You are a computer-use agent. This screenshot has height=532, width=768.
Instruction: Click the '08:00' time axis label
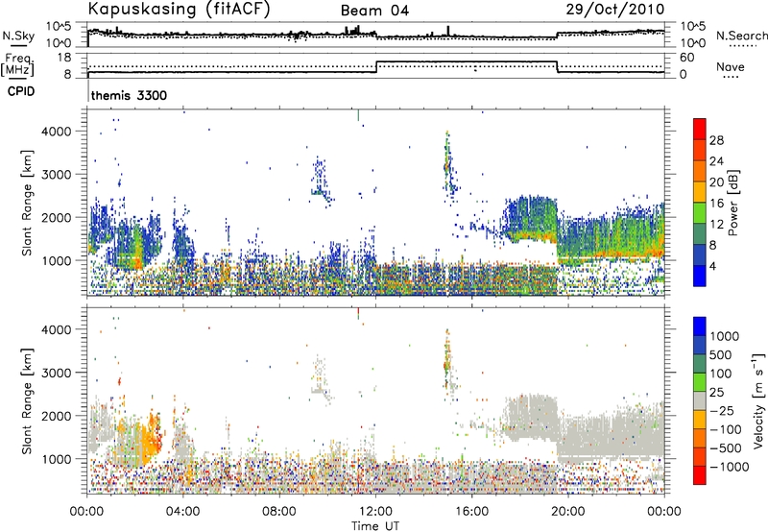[x=279, y=512]
